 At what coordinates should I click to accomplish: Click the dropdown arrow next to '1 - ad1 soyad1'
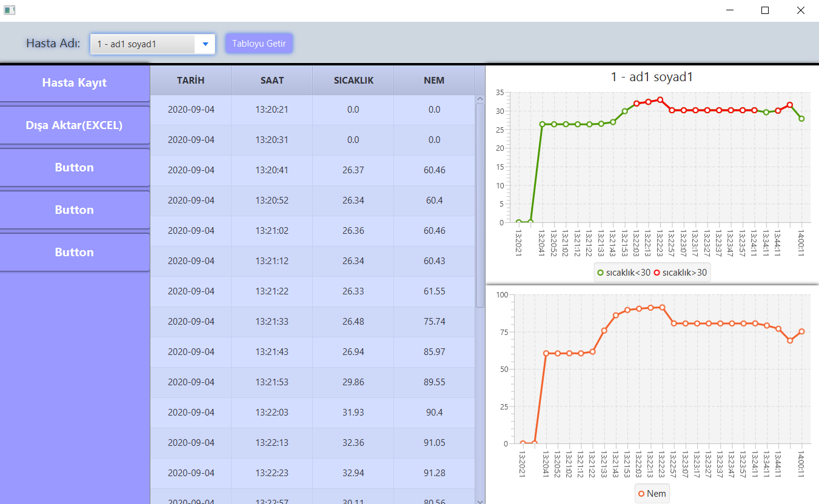pos(205,44)
